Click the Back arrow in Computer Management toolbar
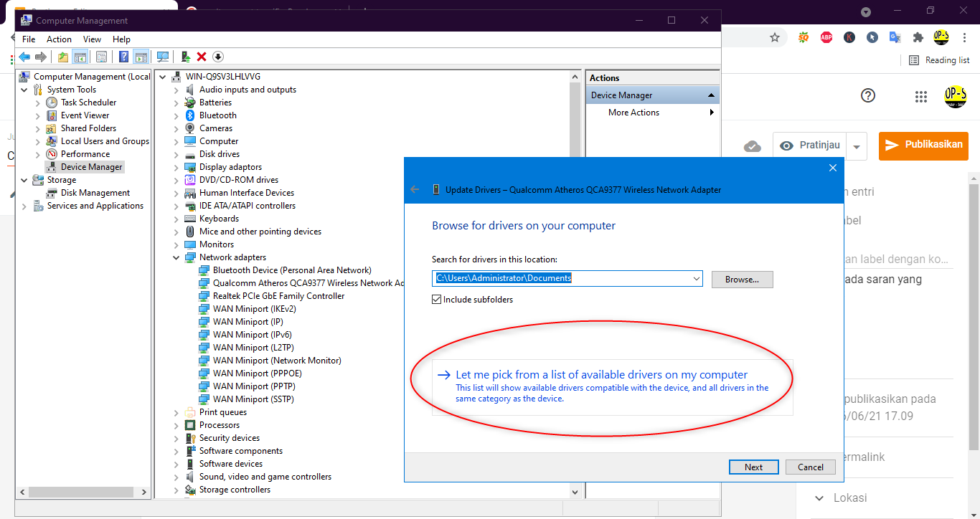The width and height of the screenshot is (980, 519). tap(24, 57)
